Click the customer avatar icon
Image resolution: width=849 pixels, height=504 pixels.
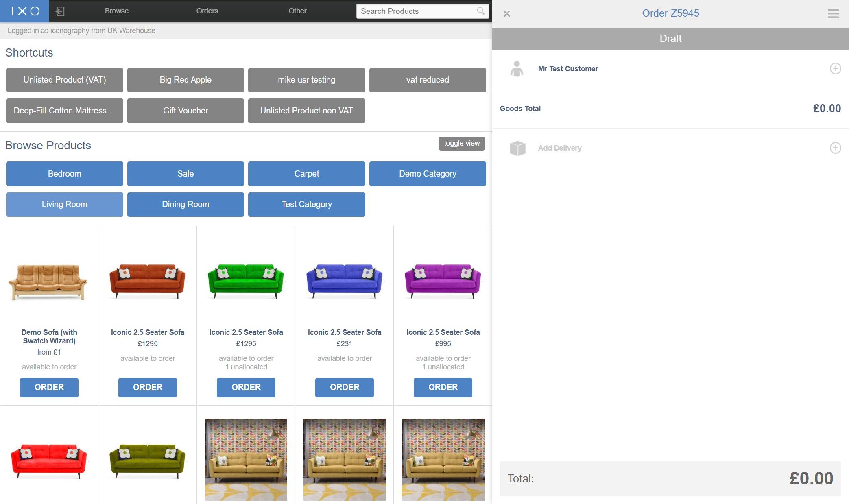517,69
